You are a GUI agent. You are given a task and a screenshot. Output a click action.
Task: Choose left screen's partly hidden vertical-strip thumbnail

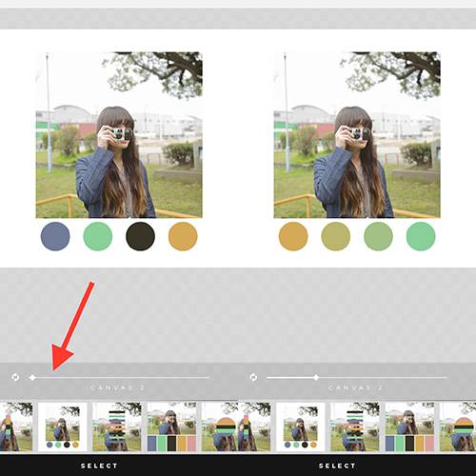pos(16,427)
